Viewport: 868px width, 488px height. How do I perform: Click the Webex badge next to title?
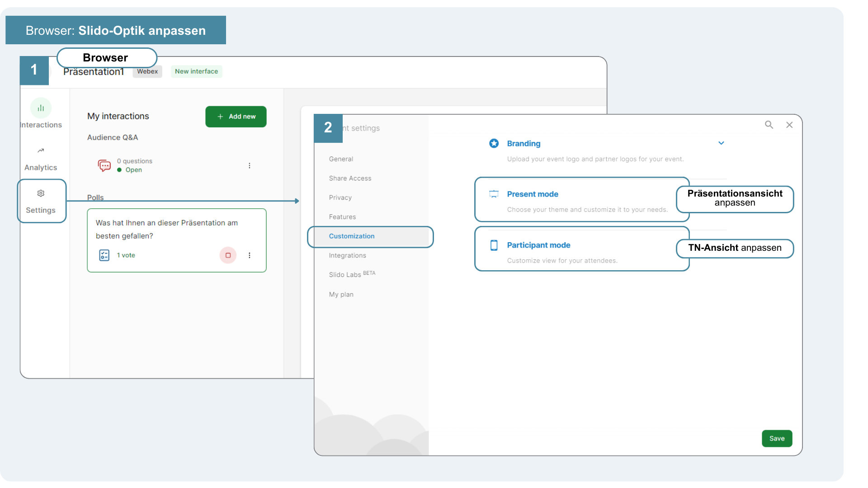point(147,71)
